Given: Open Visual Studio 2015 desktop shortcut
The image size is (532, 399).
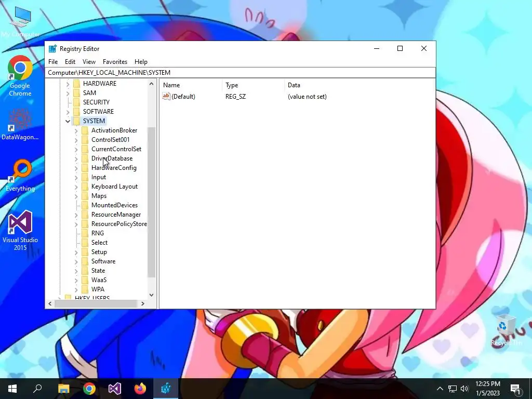Looking at the screenshot, I should pyautogui.click(x=20, y=231).
